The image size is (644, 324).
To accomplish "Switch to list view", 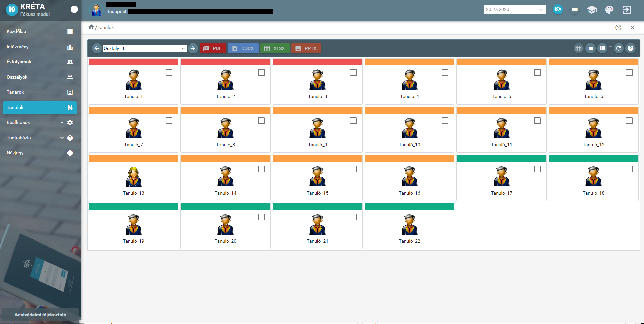I will pyautogui.click(x=590, y=48).
